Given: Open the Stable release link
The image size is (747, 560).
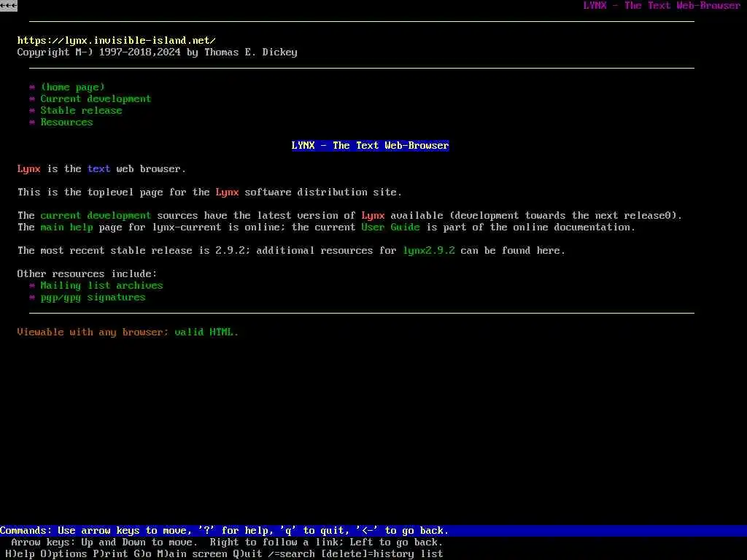Looking at the screenshot, I should pyautogui.click(x=81, y=111).
